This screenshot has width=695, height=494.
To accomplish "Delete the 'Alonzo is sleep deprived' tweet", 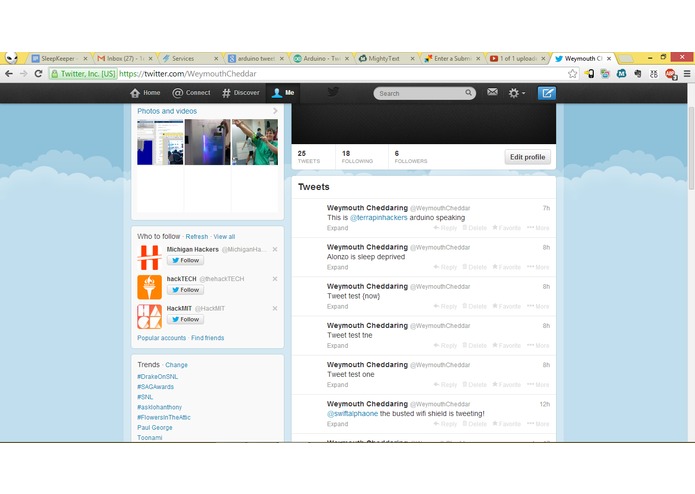I will (475, 267).
